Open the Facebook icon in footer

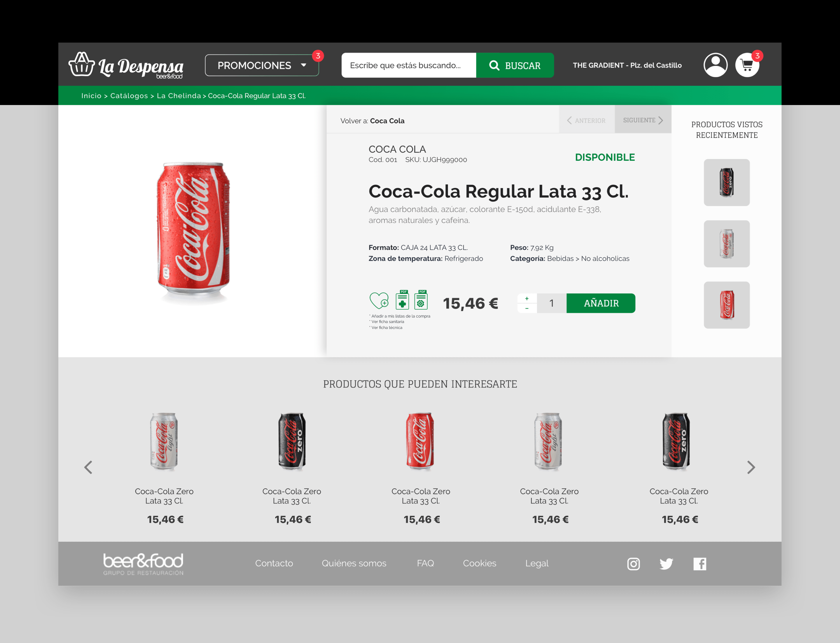pos(699,563)
